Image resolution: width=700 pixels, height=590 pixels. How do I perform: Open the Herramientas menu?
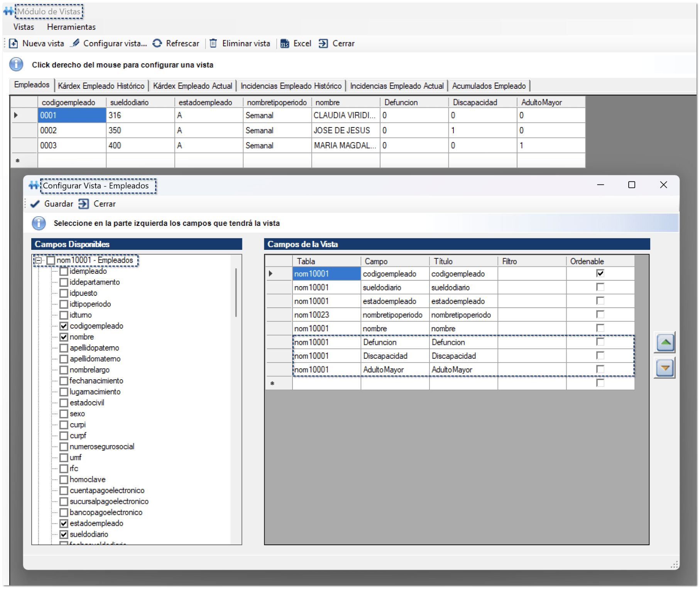point(71,27)
